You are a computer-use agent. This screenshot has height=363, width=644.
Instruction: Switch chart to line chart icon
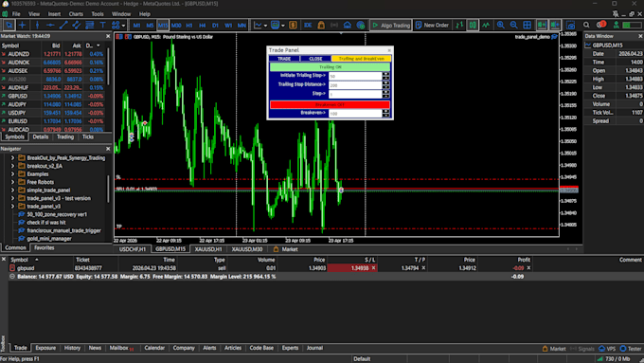point(486,26)
